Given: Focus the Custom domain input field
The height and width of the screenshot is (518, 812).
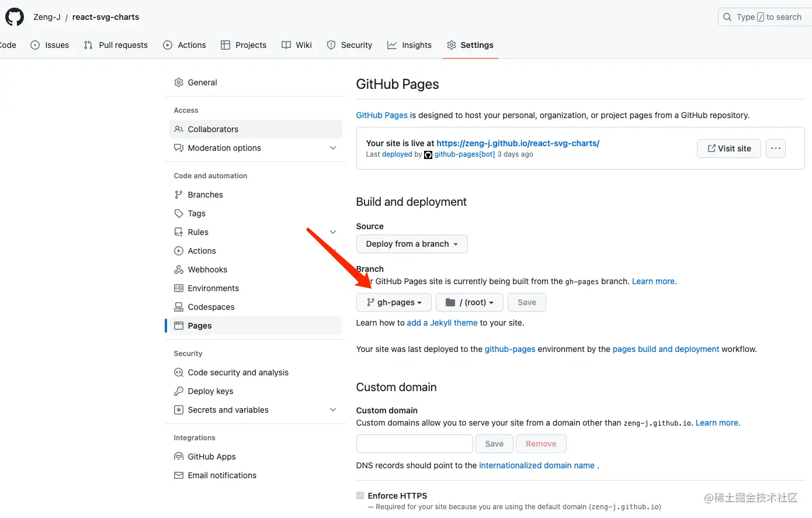Looking at the screenshot, I should 415,444.
